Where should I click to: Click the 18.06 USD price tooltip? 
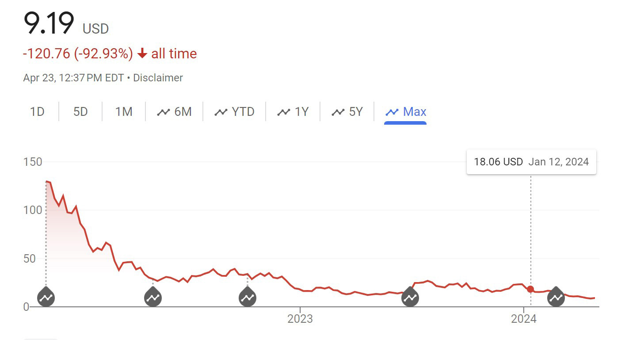click(x=531, y=162)
